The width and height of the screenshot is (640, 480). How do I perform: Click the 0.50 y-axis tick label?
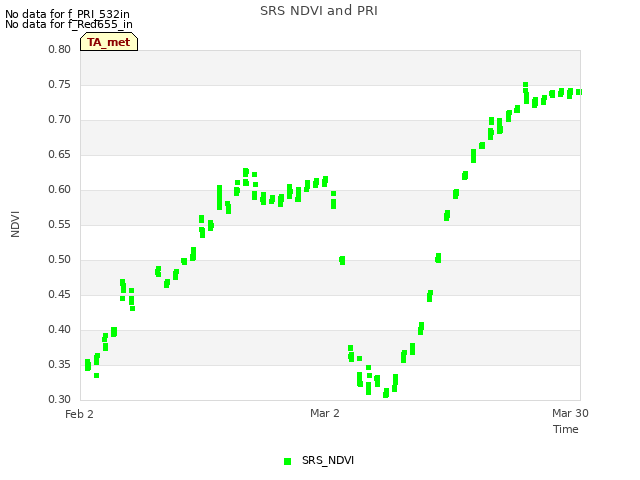coord(60,260)
